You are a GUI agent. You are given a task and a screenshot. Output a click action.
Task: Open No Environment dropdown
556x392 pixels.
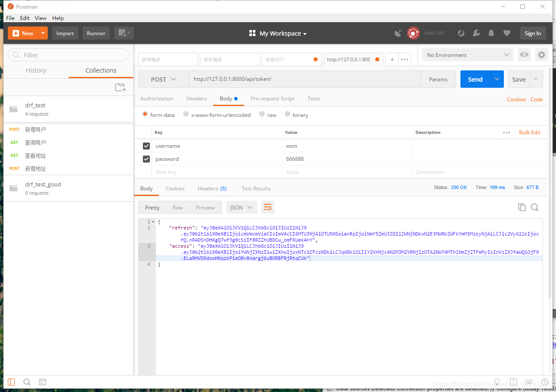(x=468, y=55)
